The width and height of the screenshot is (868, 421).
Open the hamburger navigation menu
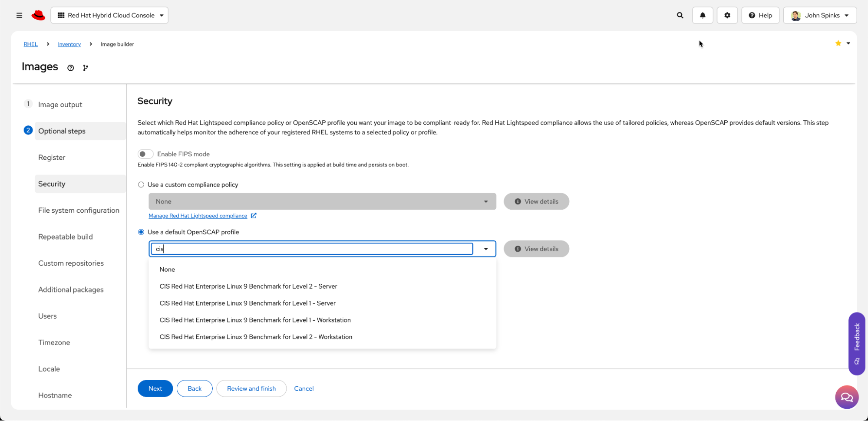(x=19, y=15)
